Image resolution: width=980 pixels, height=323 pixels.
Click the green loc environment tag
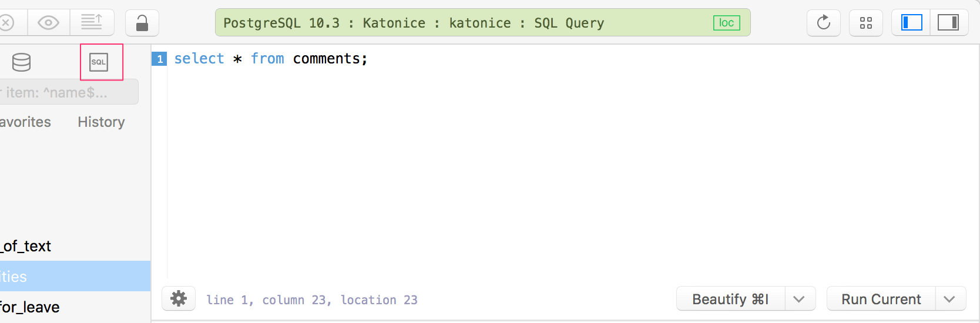pyautogui.click(x=726, y=23)
